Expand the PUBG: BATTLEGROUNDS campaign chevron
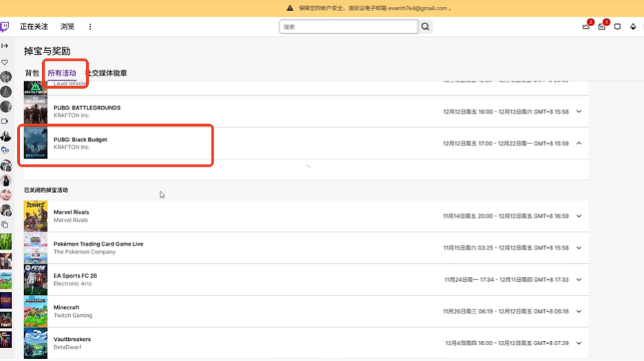The width and height of the screenshot is (644, 361). 579,112
